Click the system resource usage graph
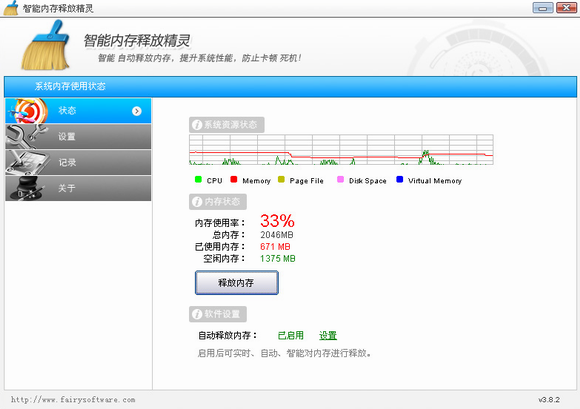This screenshot has height=409, width=580. (341, 150)
